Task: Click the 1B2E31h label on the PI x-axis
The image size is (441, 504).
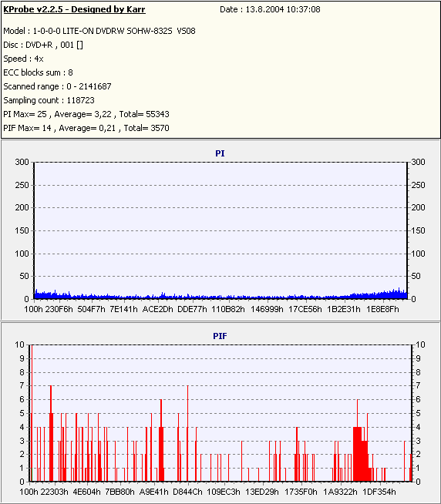Action: 344,309
